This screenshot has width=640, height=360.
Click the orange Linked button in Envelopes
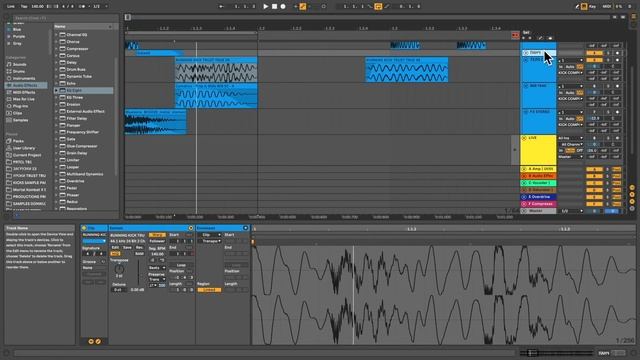[x=209, y=290]
